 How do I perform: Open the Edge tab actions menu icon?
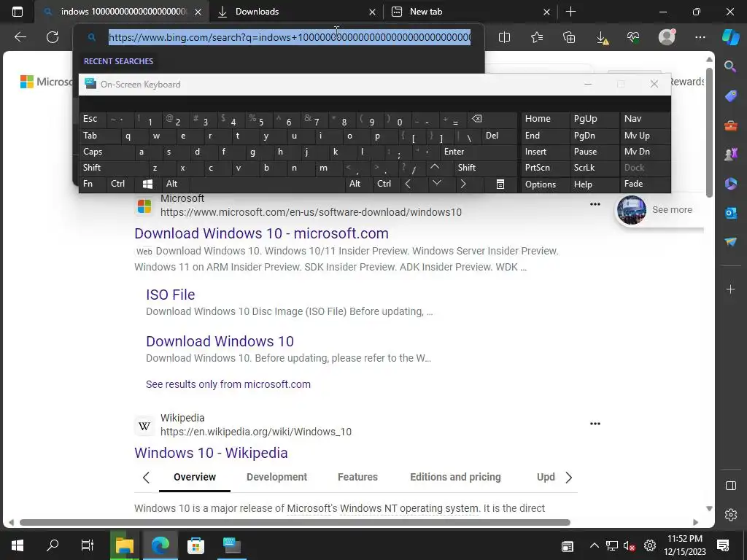click(18, 12)
